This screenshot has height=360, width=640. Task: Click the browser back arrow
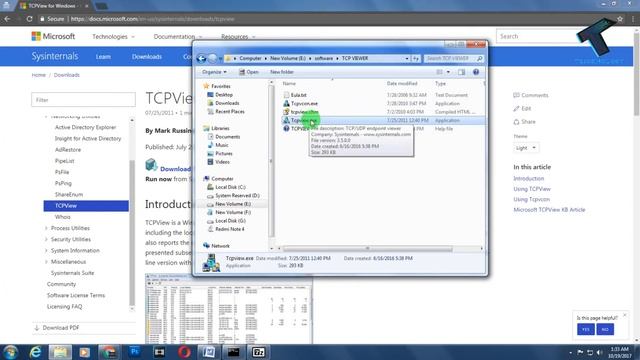click(7, 19)
